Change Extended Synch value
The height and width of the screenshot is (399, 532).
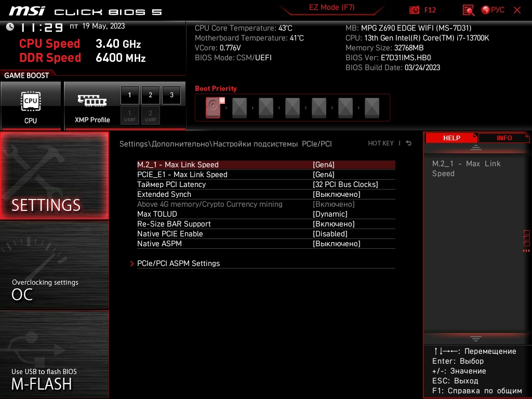coord(336,194)
